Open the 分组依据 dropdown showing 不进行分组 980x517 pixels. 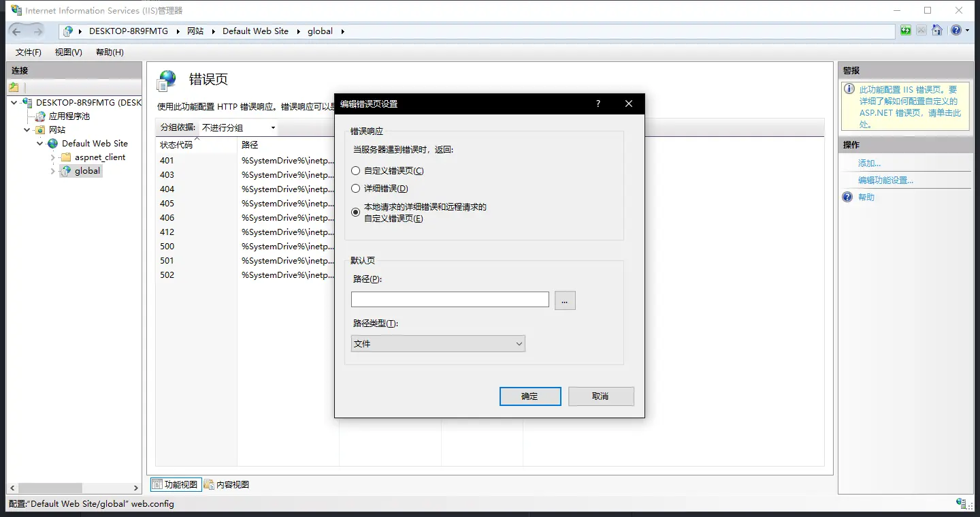coord(238,127)
